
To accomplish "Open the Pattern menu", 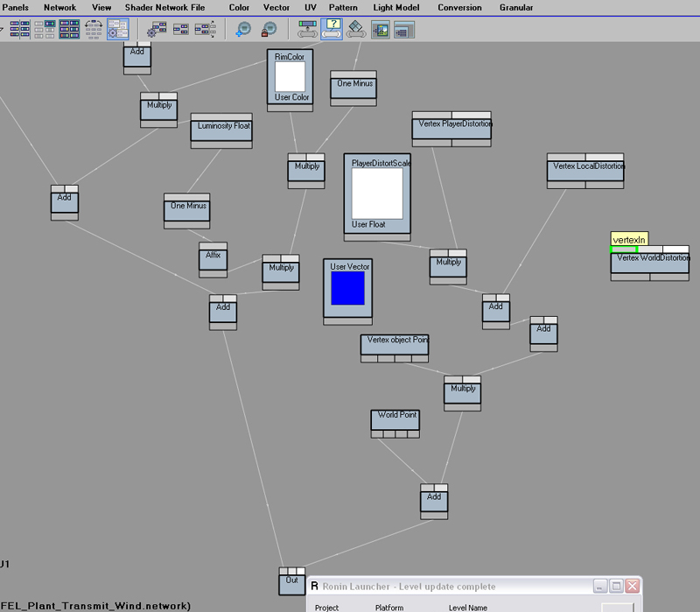I will click(x=343, y=8).
